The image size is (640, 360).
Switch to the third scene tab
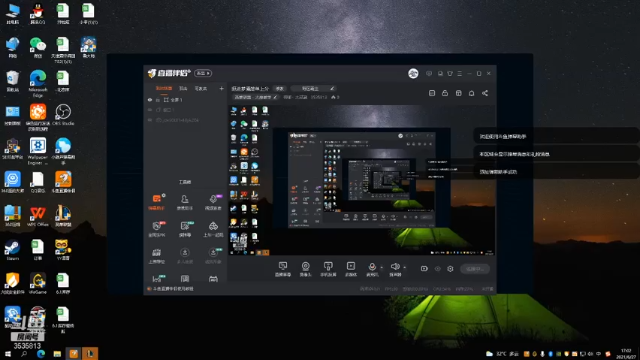pyautogui.click(x=200, y=89)
